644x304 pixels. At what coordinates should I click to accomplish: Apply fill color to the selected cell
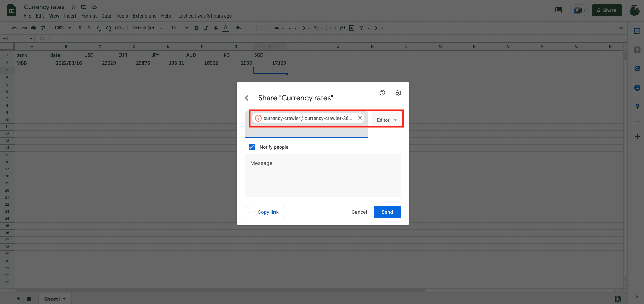239,28
